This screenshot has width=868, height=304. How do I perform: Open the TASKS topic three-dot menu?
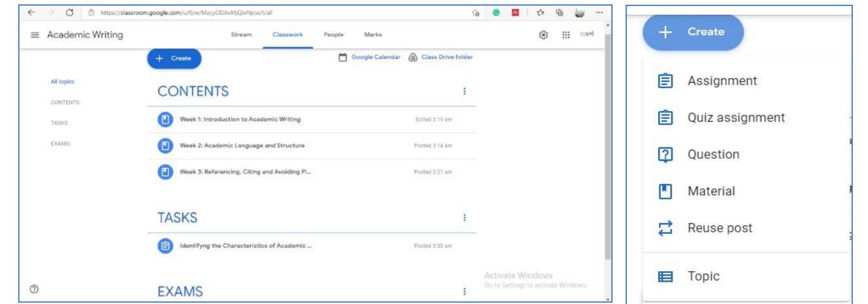(x=465, y=218)
